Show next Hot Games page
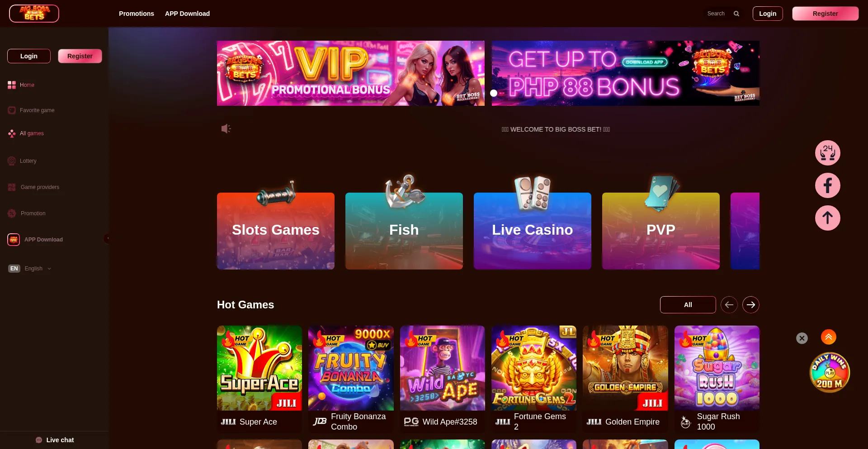Viewport: 868px width, 449px height. tap(751, 305)
